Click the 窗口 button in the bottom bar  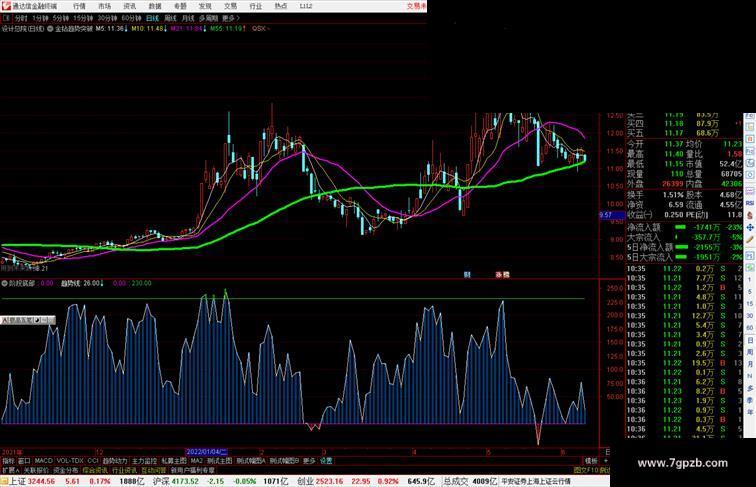tap(24, 461)
